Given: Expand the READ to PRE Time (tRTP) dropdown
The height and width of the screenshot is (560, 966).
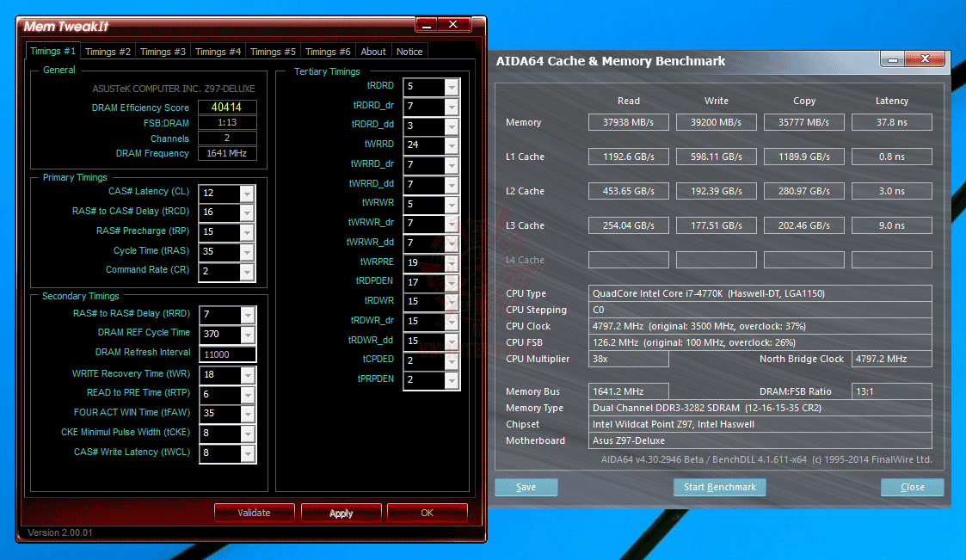Looking at the screenshot, I should click(248, 394).
